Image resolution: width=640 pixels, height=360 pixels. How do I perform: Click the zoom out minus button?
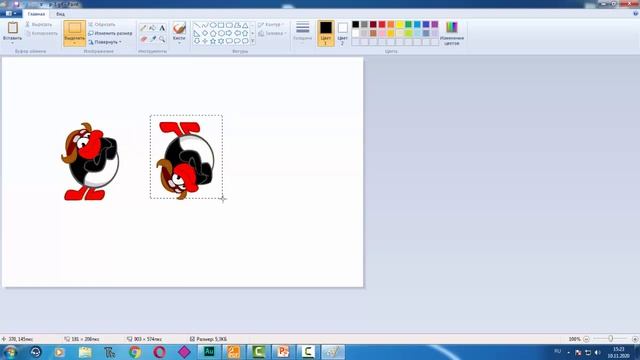click(587, 339)
